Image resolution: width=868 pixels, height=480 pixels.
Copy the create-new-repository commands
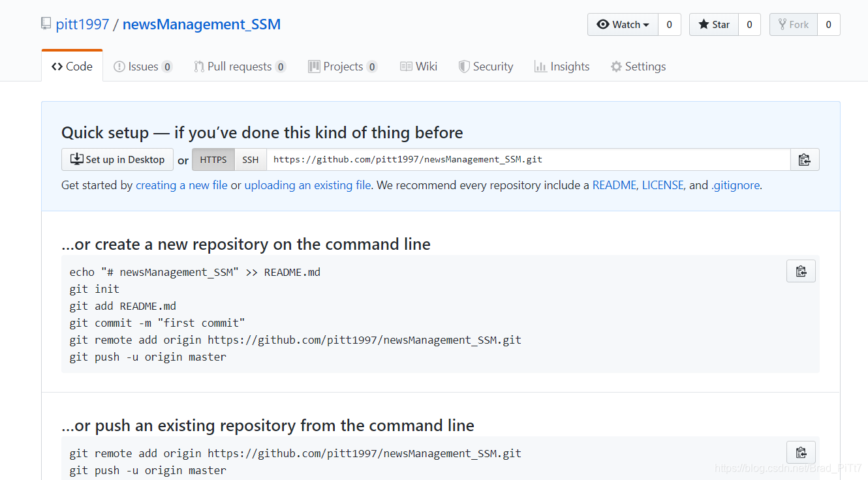(x=801, y=271)
